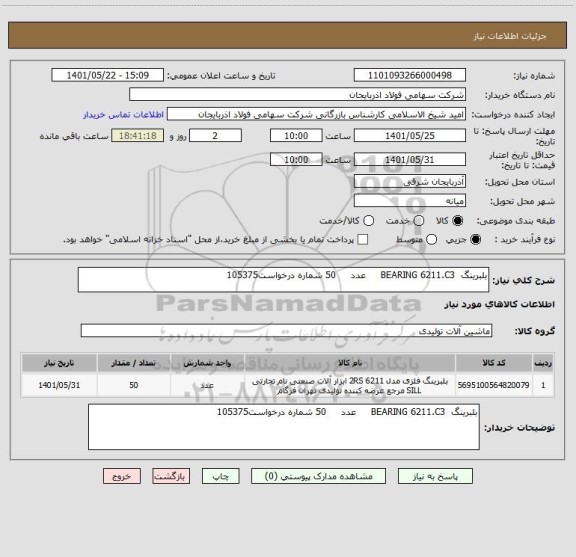Click the reply deadline date field 1401/05/25

click(x=410, y=136)
